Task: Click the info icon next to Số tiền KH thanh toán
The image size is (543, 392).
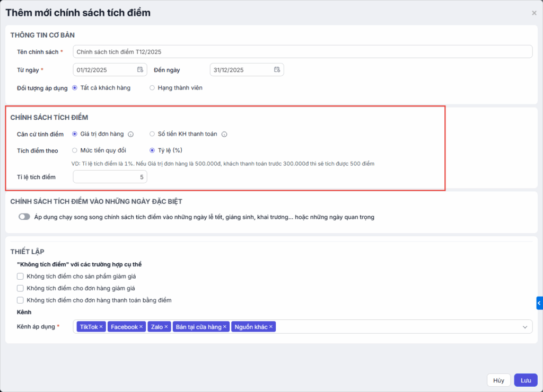Action: (224, 134)
